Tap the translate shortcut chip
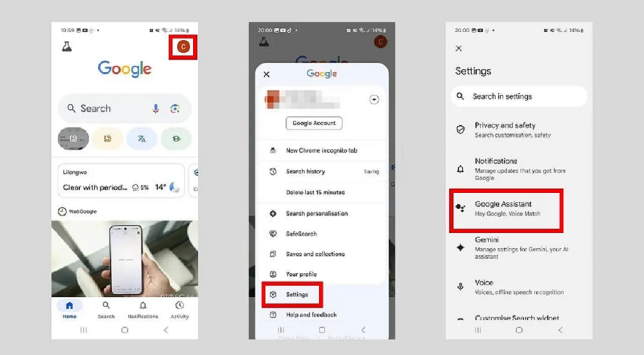Screen dimensions: 644x355 tap(142, 139)
